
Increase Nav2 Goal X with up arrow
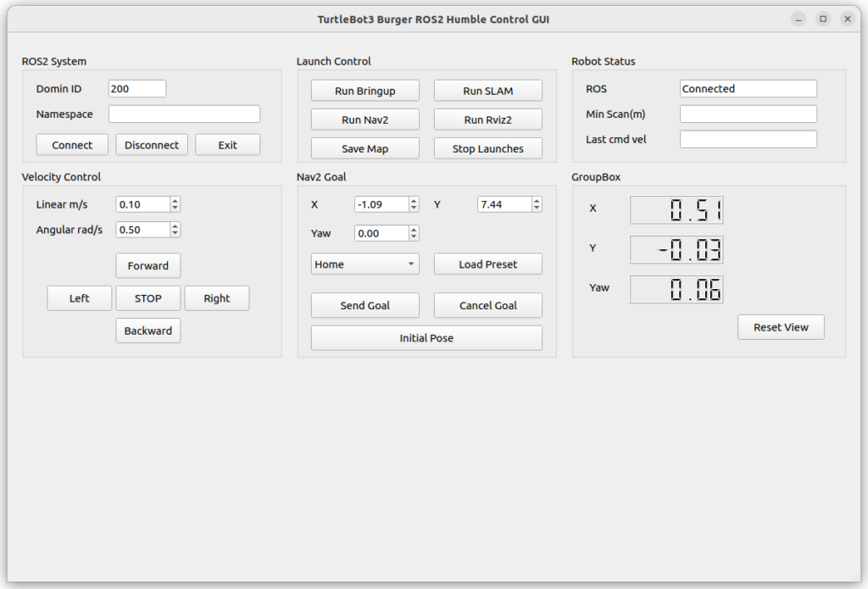pos(414,200)
